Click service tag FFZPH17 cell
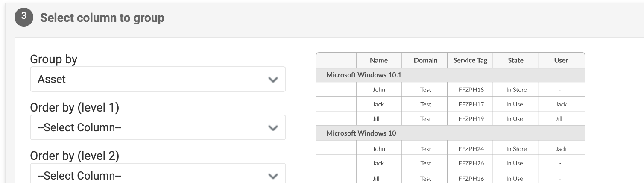Image resolution: width=644 pixels, height=183 pixels. coord(471,104)
